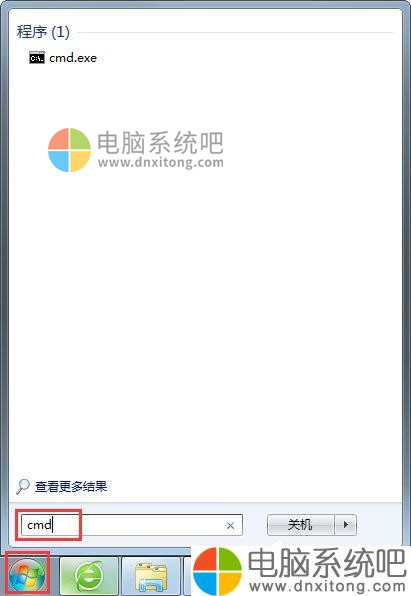
Task: Open the green e browser on taskbar
Action: 89,576
